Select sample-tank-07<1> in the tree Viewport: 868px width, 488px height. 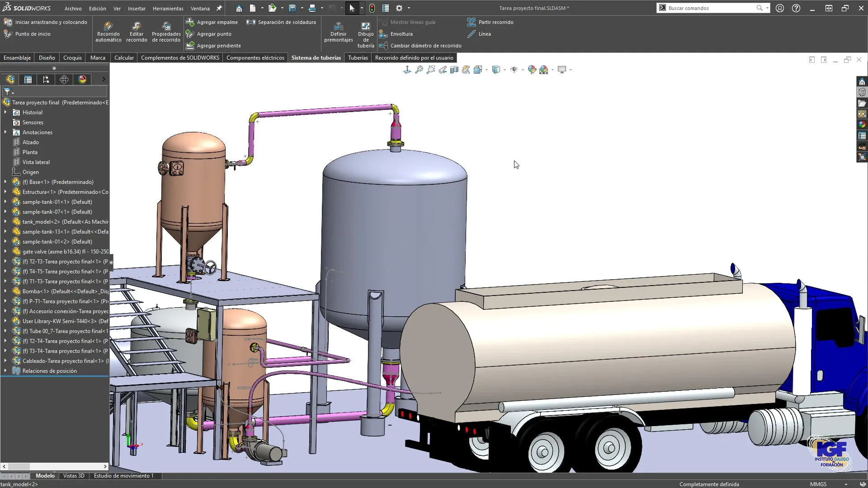[57, 212]
